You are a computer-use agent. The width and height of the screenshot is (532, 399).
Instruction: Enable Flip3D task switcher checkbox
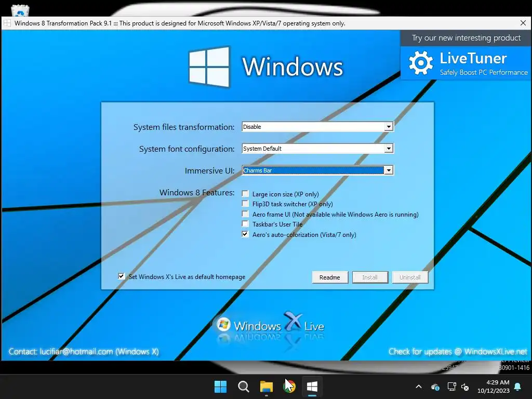pos(245,204)
